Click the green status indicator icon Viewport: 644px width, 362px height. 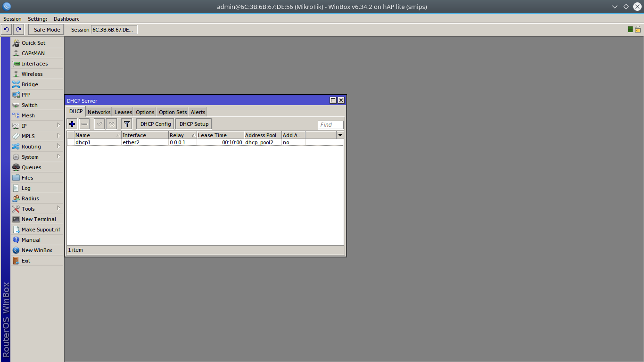[x=630, y=29]
